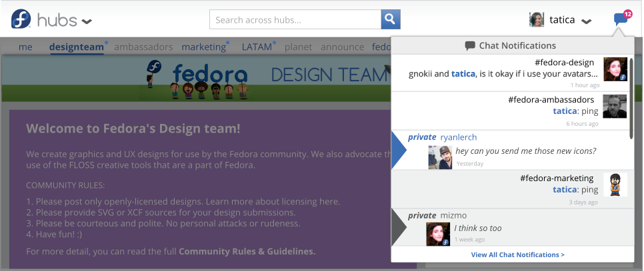This screenshot has width=644, height=271.
Task: Select the designteam tab
Action: coord(77,47)
